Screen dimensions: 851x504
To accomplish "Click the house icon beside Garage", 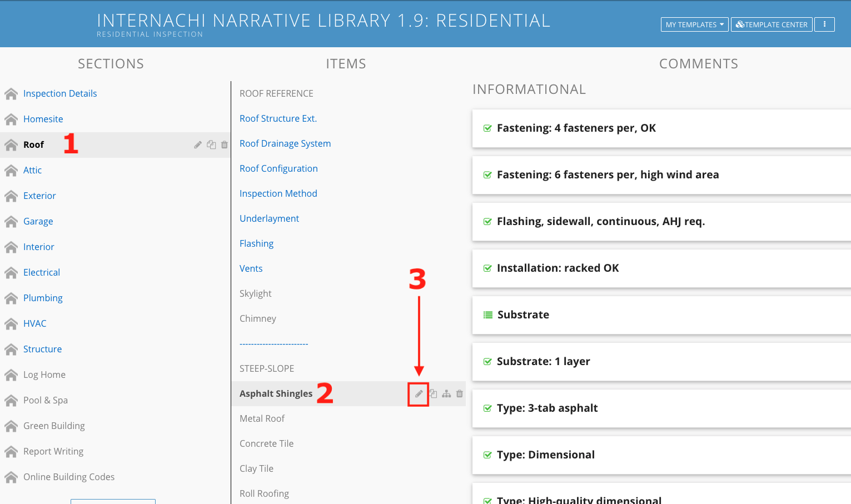I will click(x=11, y=222).
